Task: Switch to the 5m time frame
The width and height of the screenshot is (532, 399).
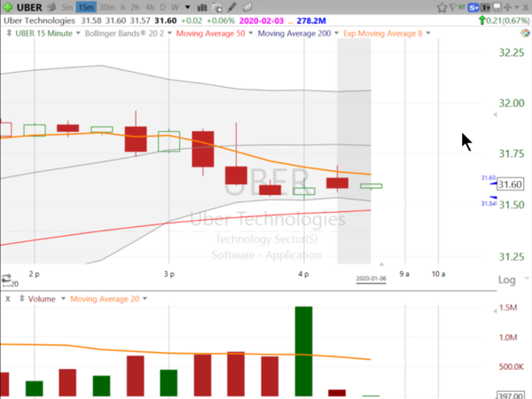Action: [x=66, y=7]
